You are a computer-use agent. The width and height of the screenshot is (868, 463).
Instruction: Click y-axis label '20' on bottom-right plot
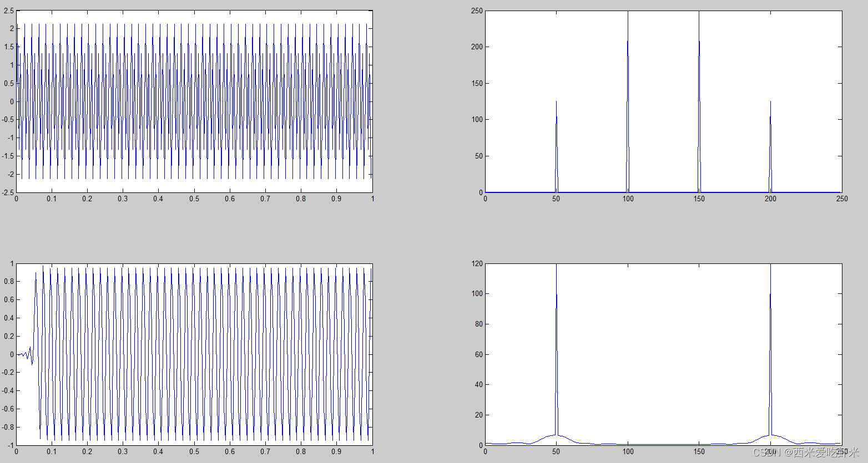(x=479, y=415)
